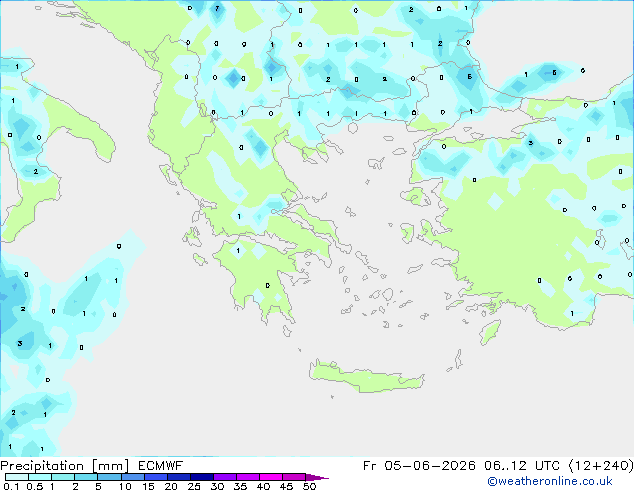The height and width of the screenshot is (490, 634).
Task: Click the "(12+240)" forecast offset text
Action: coord(601,466)
